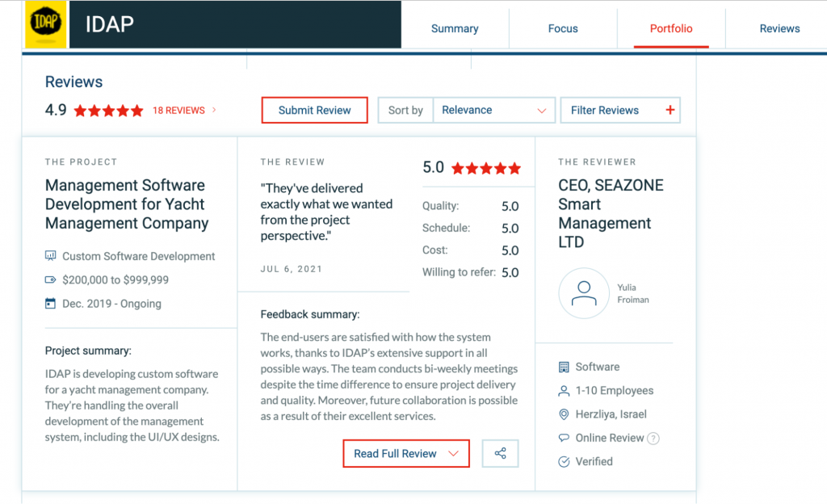Click the 4.9 overall star rating
Viewport: 827px width, 504px height.
click(x=109, y=111)
